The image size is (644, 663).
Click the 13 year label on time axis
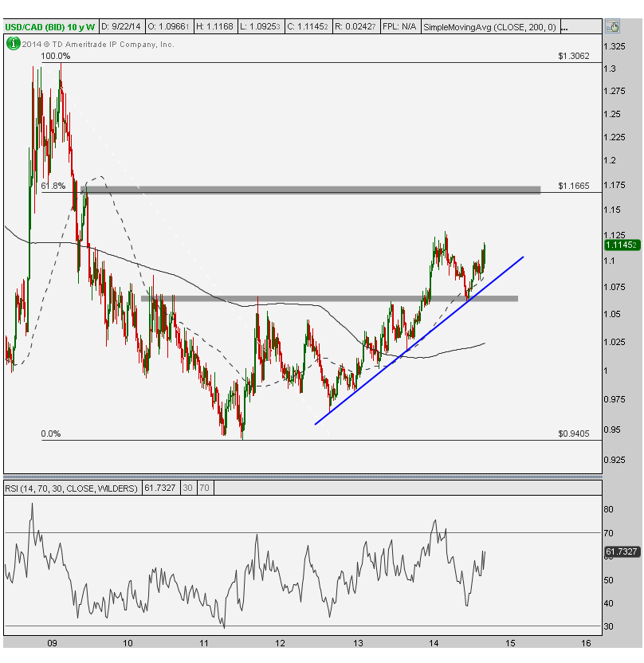pyautogui.click(x=358, y=643)
